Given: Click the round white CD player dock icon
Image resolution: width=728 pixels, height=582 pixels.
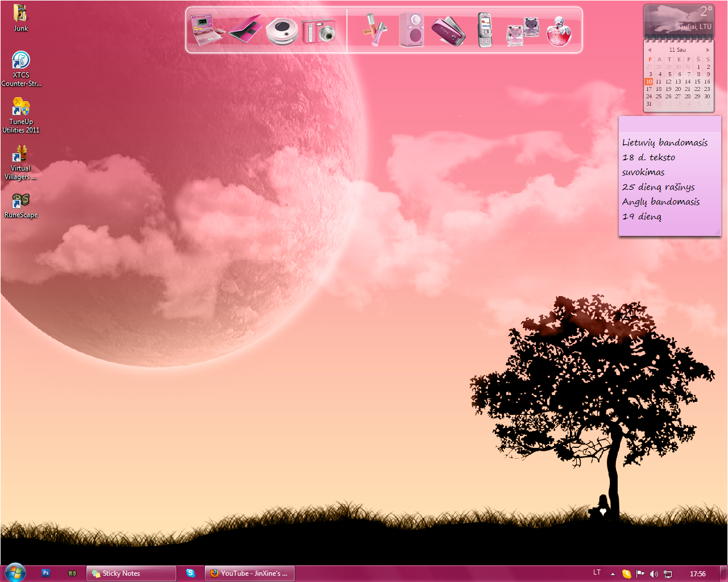Looking at the screenshot, I should [x=282, y=31].
